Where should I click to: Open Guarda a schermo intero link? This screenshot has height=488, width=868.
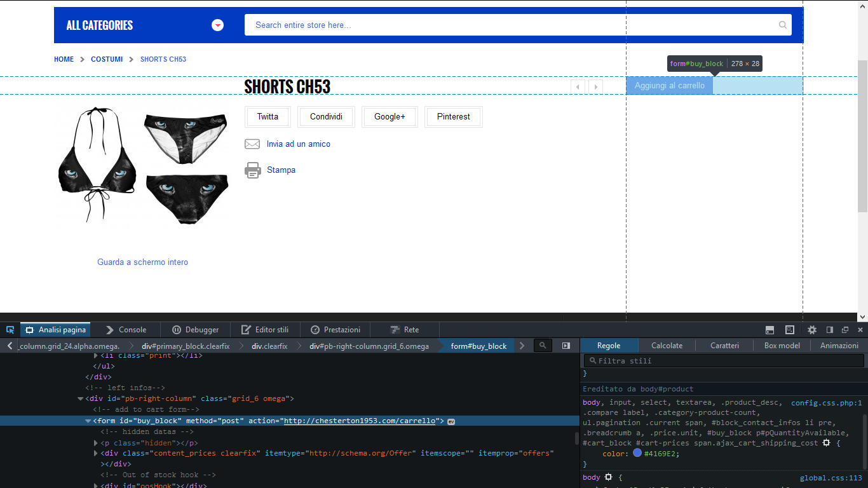point(142,262)
